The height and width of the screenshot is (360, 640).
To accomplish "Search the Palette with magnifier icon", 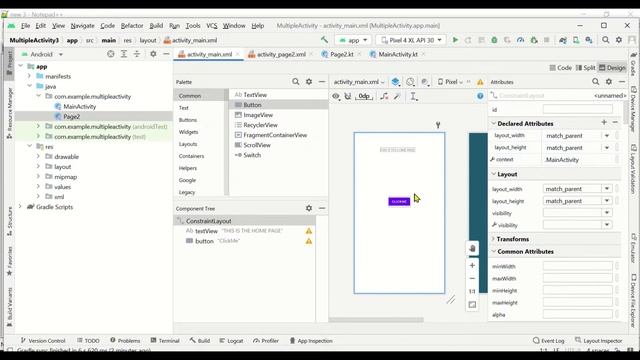I will [x=296, y=82].
